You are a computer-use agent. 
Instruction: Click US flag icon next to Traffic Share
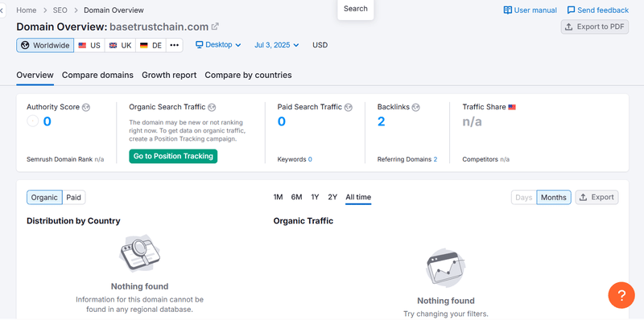tap(512, 108)
